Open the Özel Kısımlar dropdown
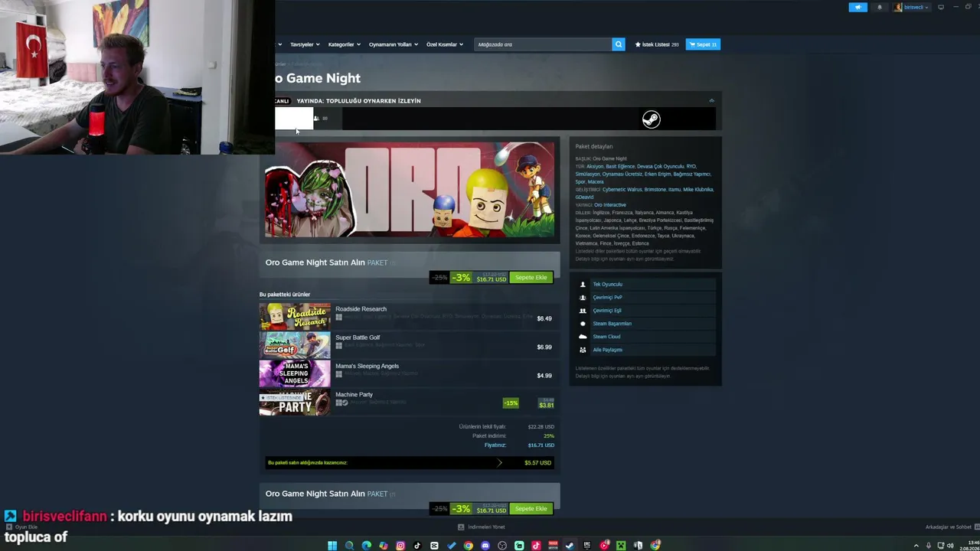 coord(445,44)
